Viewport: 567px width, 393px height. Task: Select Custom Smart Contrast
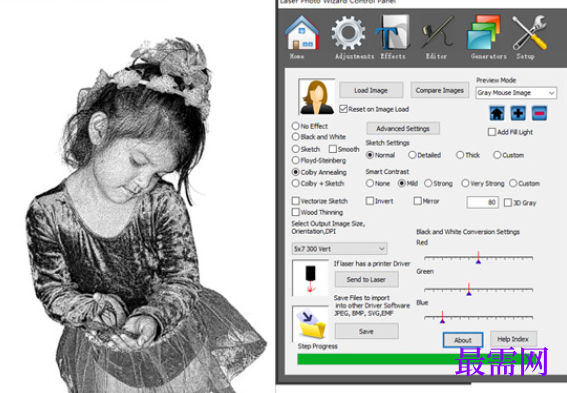pos(513,183)
